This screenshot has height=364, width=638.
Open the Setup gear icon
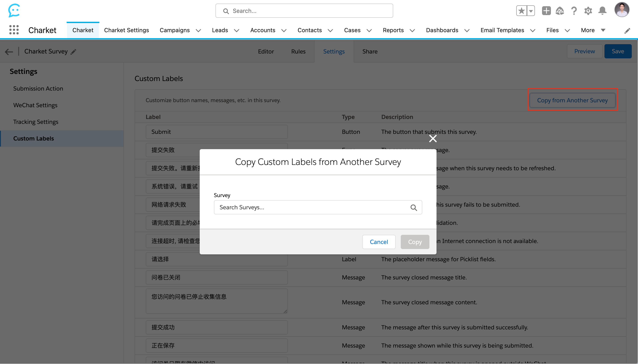tap(588, 11)
